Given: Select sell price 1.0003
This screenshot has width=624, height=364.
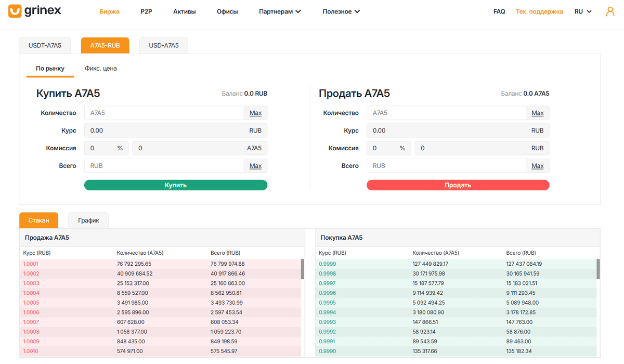Looking at the screenshot, I should pyautogui.click(x=31, y=283).
